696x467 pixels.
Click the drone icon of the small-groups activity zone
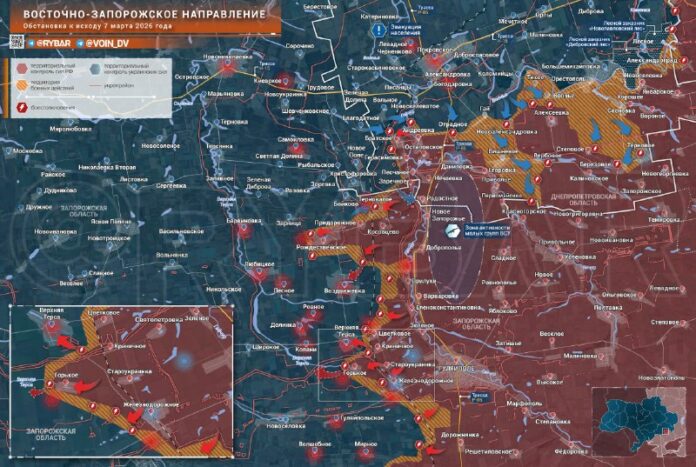(x=452, y=230)
